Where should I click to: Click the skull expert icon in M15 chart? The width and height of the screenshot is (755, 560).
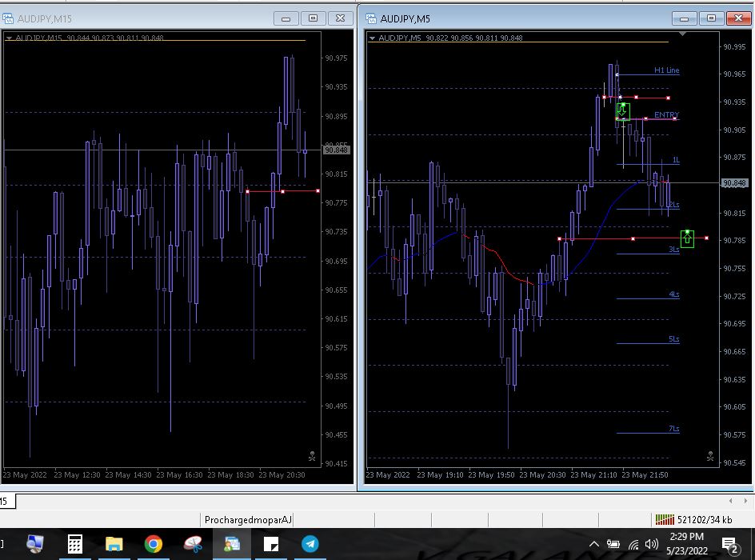[312, 455]
